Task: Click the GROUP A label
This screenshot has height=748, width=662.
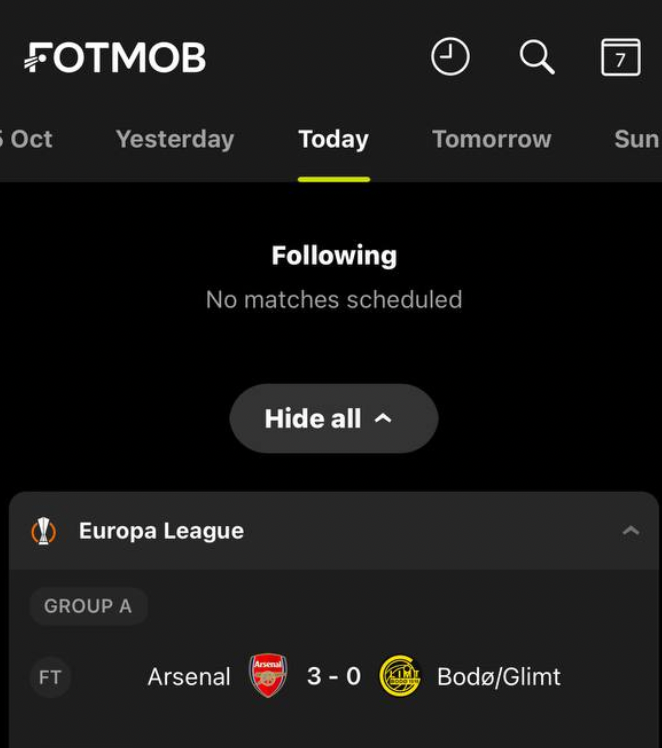Action: tap(88, 606)
